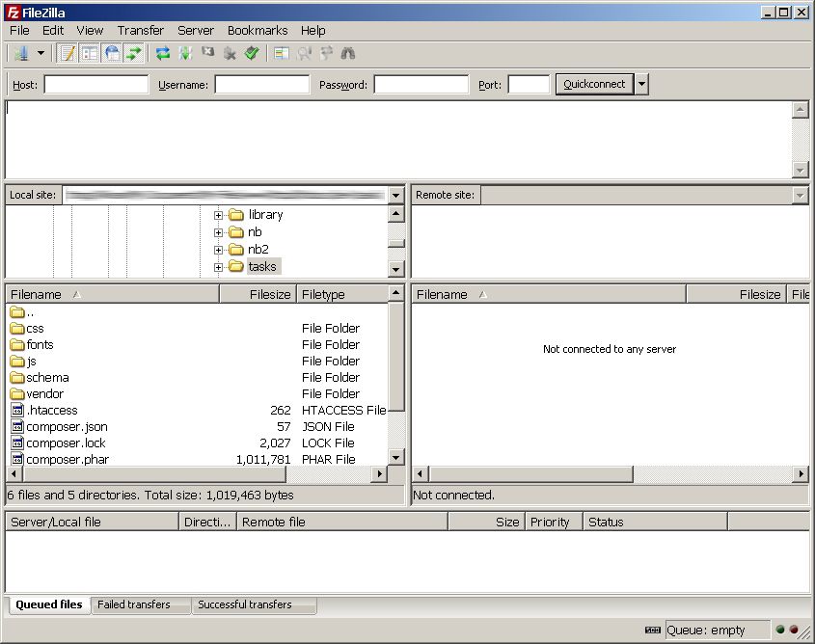Viewport: 815px width, 644px height.
Task: Toggle synchronized browsing icon
Action: coord(326,53)
